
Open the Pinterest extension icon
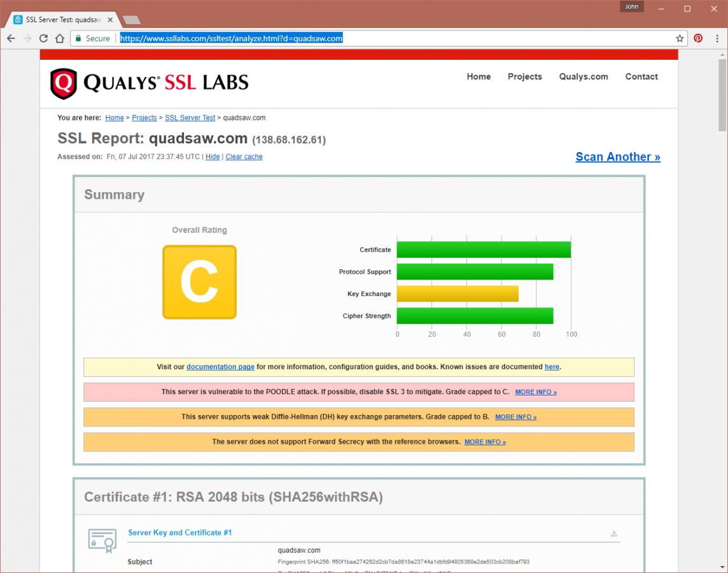(x=698, y=38)
